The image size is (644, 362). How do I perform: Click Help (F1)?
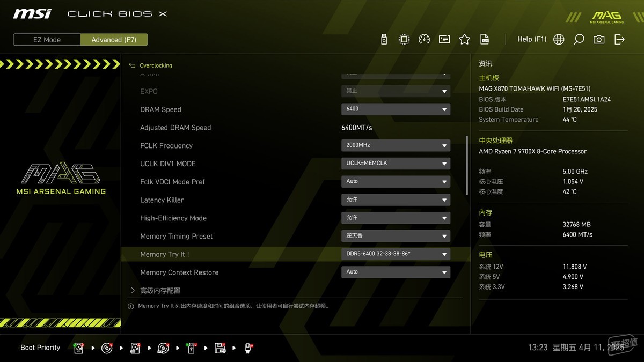tap(532, 39)
